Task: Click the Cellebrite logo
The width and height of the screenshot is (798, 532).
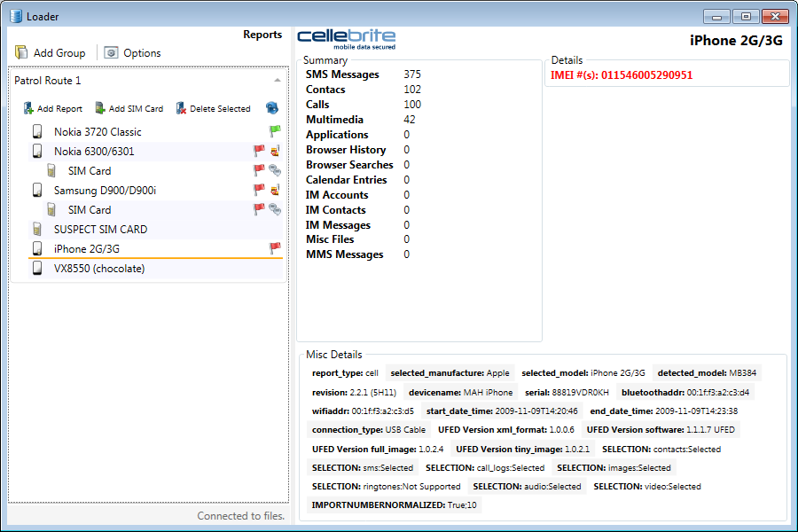Action: [346, 39]
